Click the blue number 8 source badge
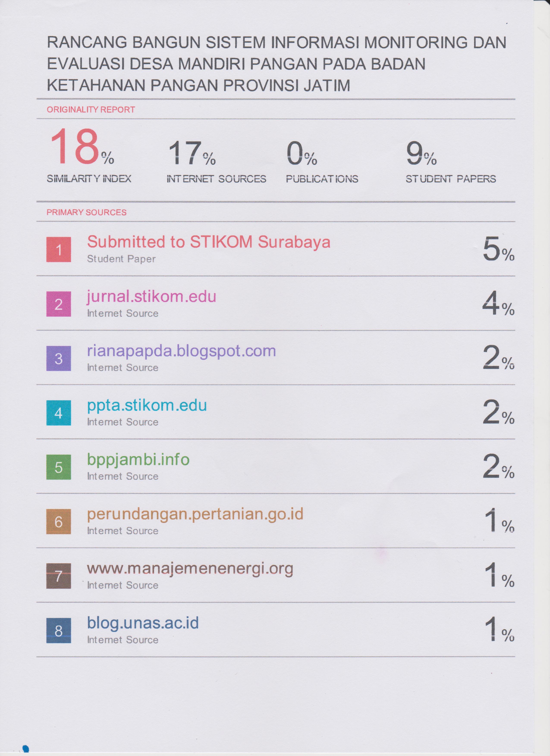Image resolution: width=550 pixels, height=756 pixels. click(59, 630)
